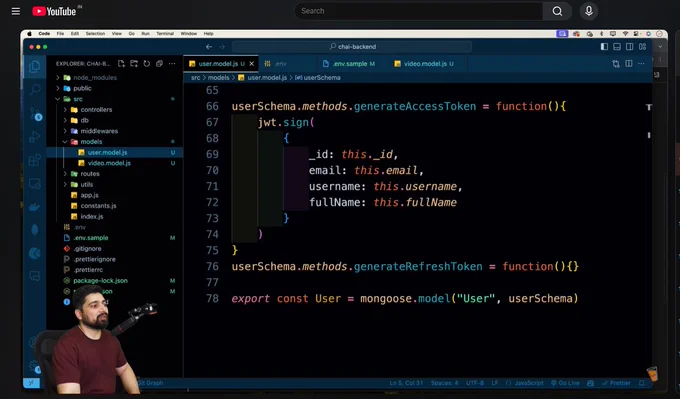The height and width of the screenshot is (399, 680).
Task: Open the YouTube hamburger guide menu
Action: coord(16,11)
